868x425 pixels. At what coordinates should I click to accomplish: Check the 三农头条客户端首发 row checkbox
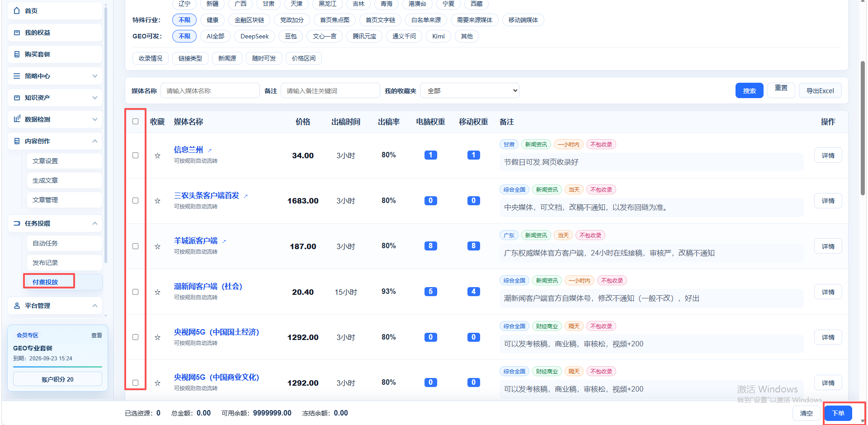click(135, 200)
